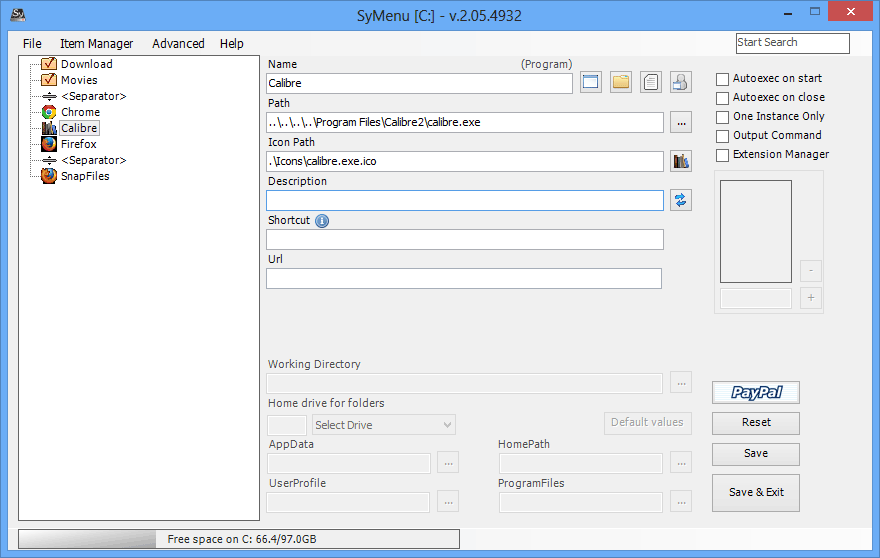Click into the Start Search box

(792, 43)
